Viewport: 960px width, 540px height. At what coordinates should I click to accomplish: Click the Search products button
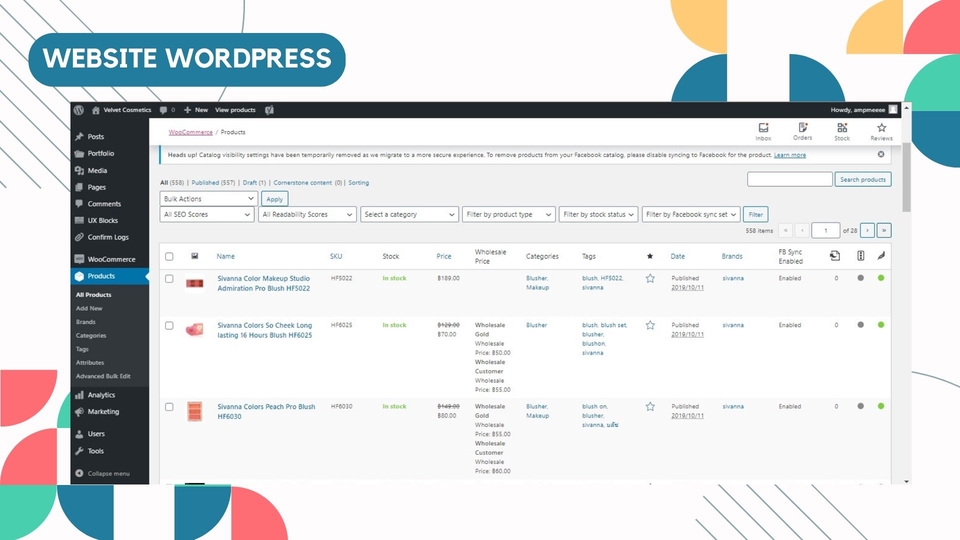point(863,179)
